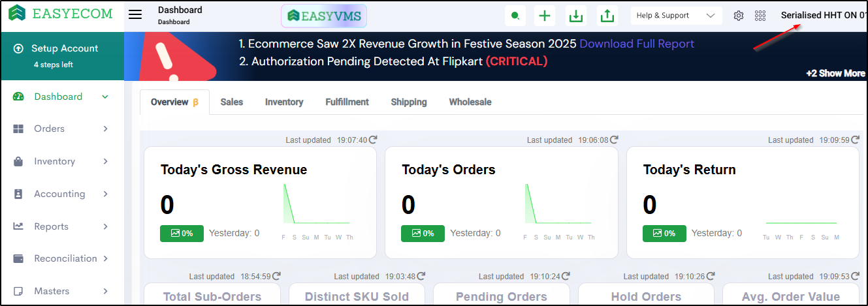868x306 pixels.
Task: Refresh the Today's Gross Revenue card
Action: point(373,140)
